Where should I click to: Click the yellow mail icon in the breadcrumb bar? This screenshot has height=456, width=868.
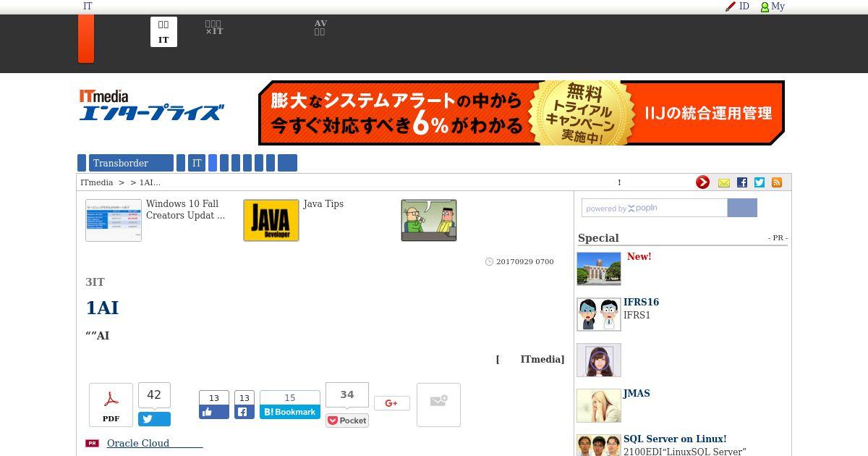coord(723,183)
